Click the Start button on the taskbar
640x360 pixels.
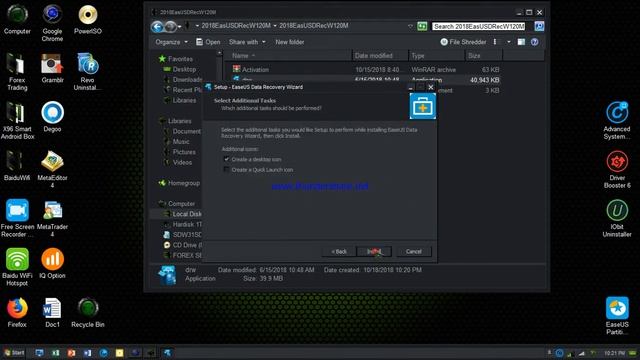click(14, 353)
